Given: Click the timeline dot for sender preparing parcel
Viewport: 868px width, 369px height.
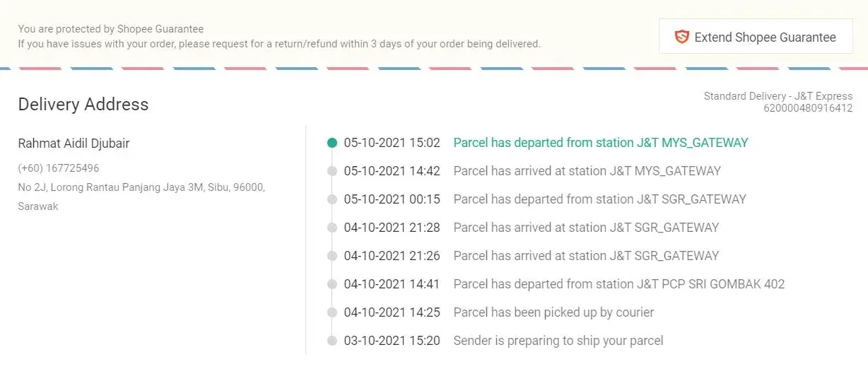Looking at the screenshot, I should tap(332, 341).
